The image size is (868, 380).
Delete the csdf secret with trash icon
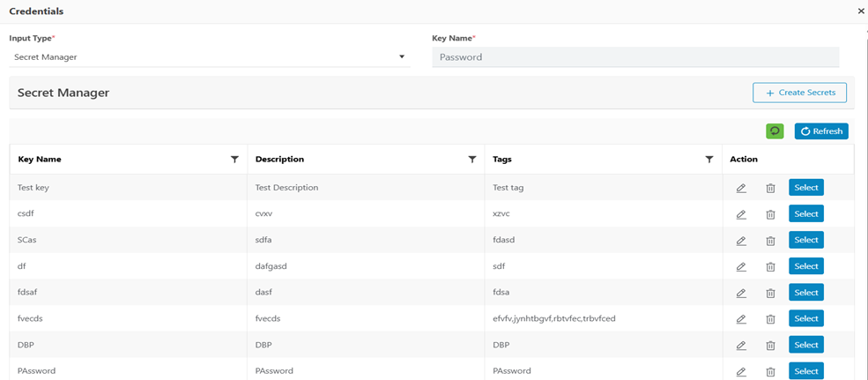point(770,214)
